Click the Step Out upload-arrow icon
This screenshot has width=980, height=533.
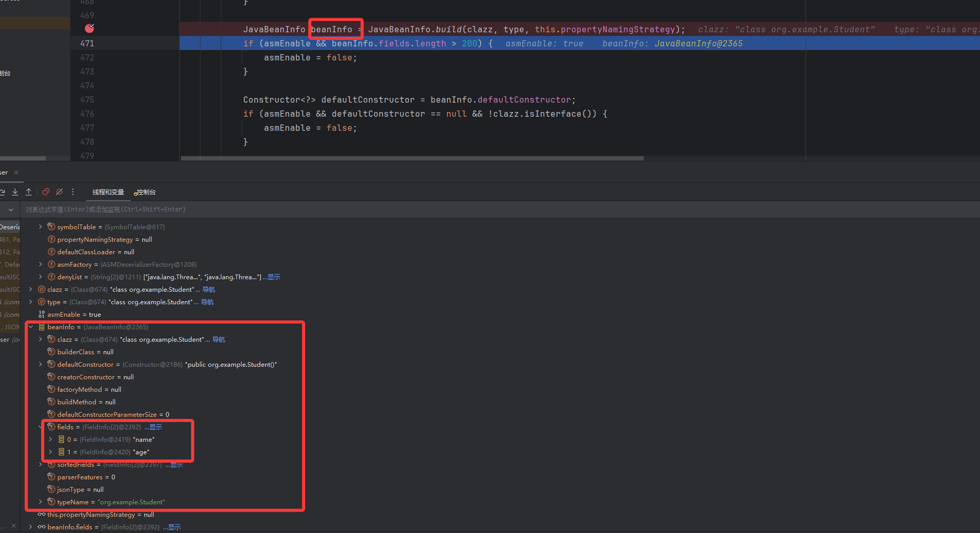tap(29, 192)
